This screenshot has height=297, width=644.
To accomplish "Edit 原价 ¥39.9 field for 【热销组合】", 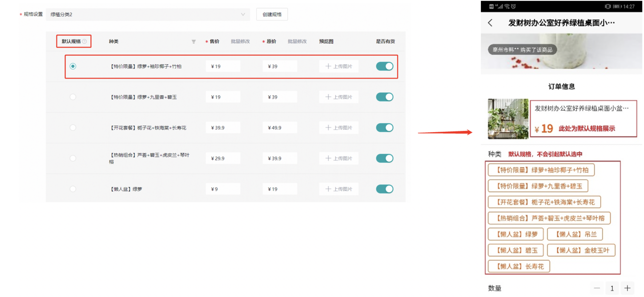I will [280, 158].
